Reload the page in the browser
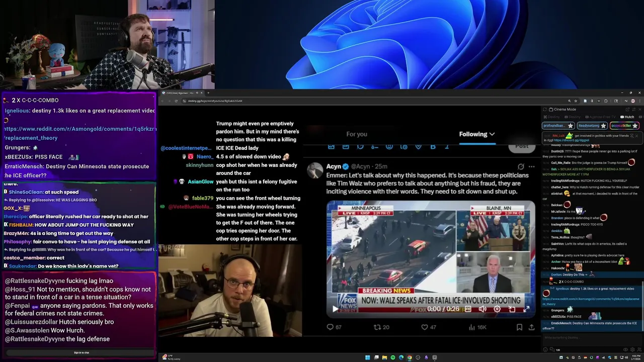Screen dimensions: 644x362 tap(176, 101)
